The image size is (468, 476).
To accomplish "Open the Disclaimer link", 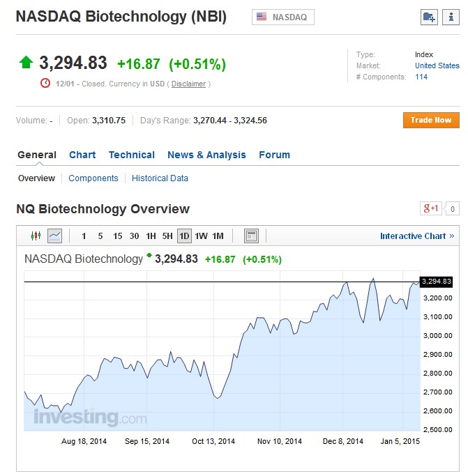I will click(x=189, y=84).
